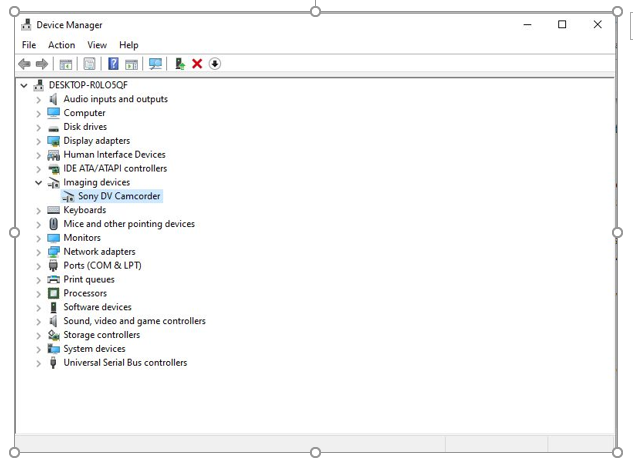This screenshot has width=633, height=467.
Task: Click the Update device driver toolbar icon
Action: 180,64
